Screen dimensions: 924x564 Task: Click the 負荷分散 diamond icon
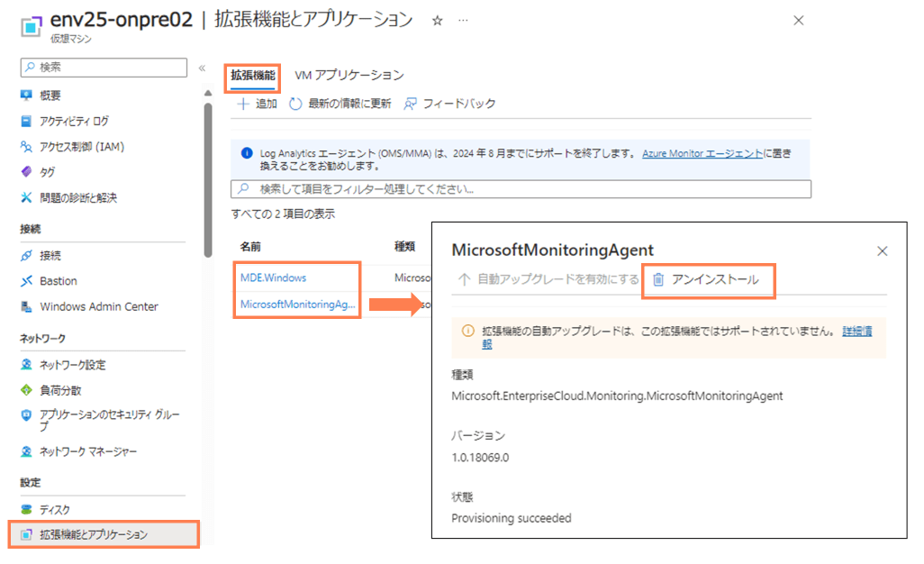pyautogui.click(x=26, y=390)
